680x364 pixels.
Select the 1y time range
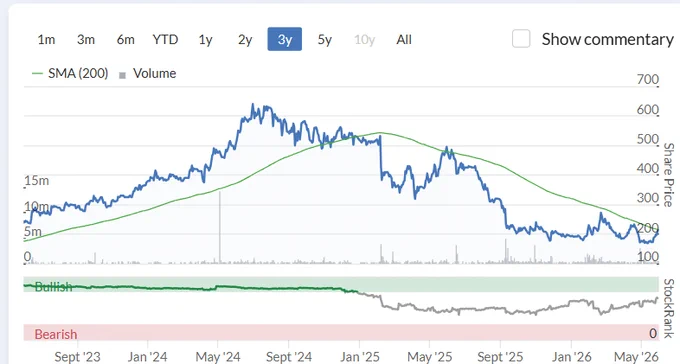pos(205,39)
